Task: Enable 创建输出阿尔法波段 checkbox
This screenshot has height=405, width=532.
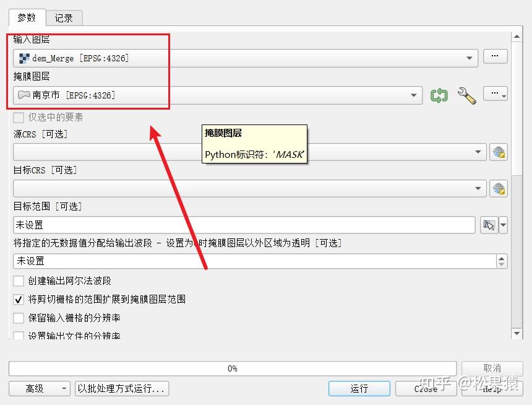Action: (x=19, y=281)
